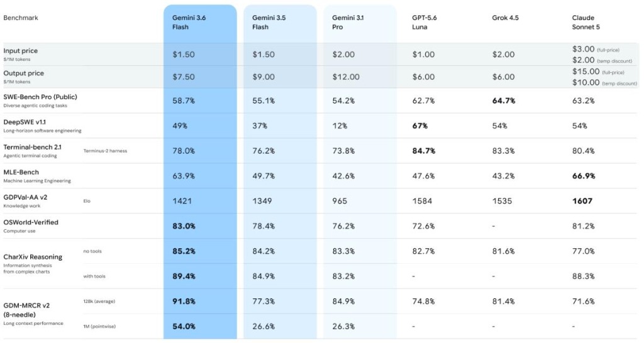Select the DeepSWE v1.1 benchmark label

point(25,122)
